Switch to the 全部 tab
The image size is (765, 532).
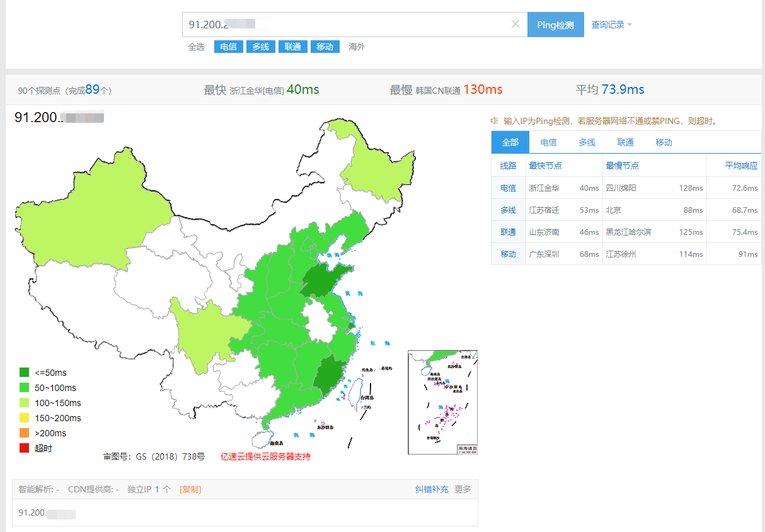pyautogui.click(x=510, y=142)
